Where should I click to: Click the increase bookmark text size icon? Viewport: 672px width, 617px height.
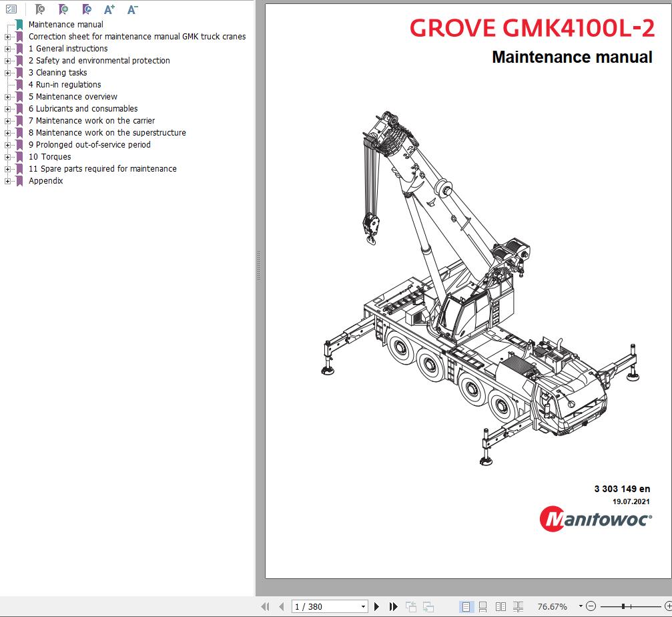coord(109,9)
